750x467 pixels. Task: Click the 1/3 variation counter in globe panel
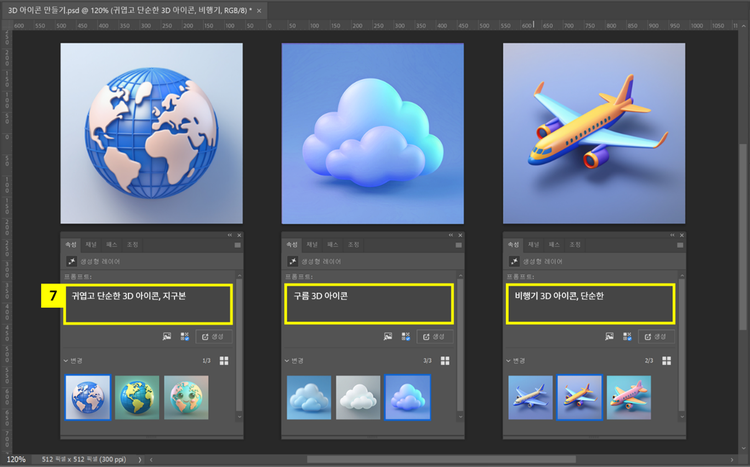[206, 361]
